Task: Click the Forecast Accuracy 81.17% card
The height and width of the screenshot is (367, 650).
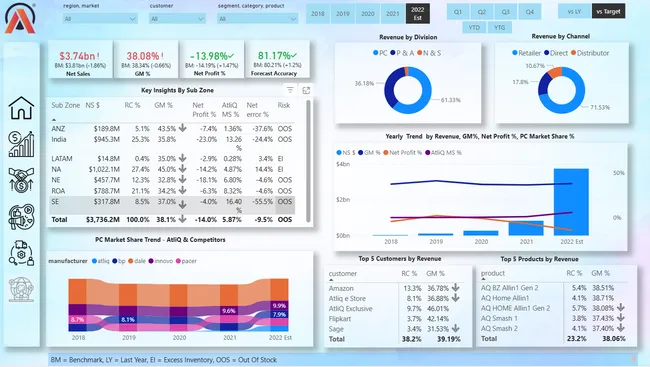Action: pos(277,59)
